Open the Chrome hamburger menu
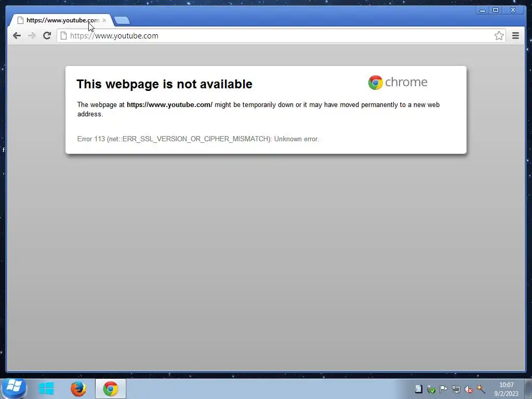 pos(515,36)
